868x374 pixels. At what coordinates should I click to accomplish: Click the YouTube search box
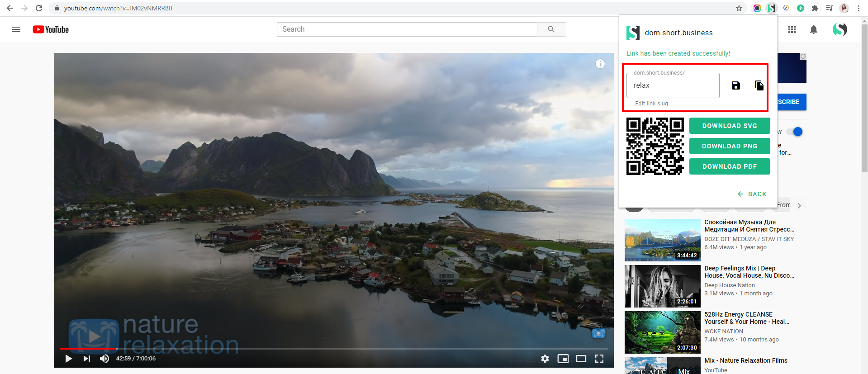coord(407,29)
